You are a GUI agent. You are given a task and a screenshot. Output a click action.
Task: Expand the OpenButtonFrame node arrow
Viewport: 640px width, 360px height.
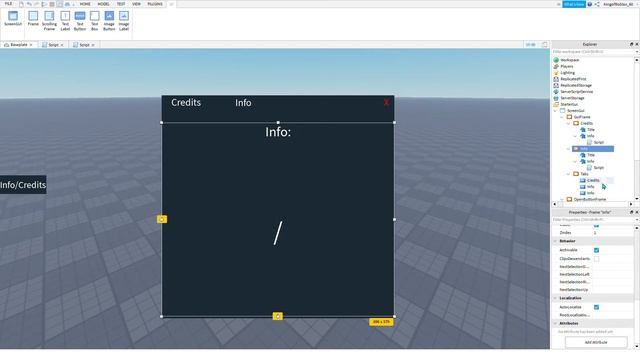pyautogui.click(x=562, y=200)
